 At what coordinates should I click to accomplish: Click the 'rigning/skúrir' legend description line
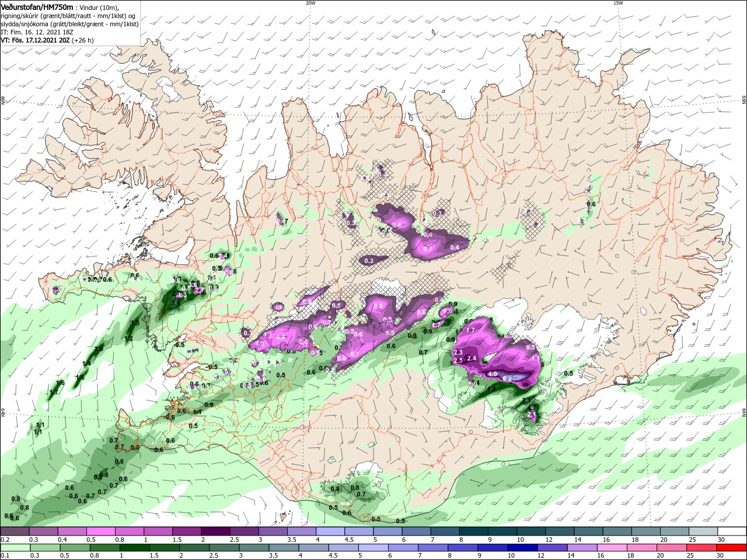[x=68, y=16]
